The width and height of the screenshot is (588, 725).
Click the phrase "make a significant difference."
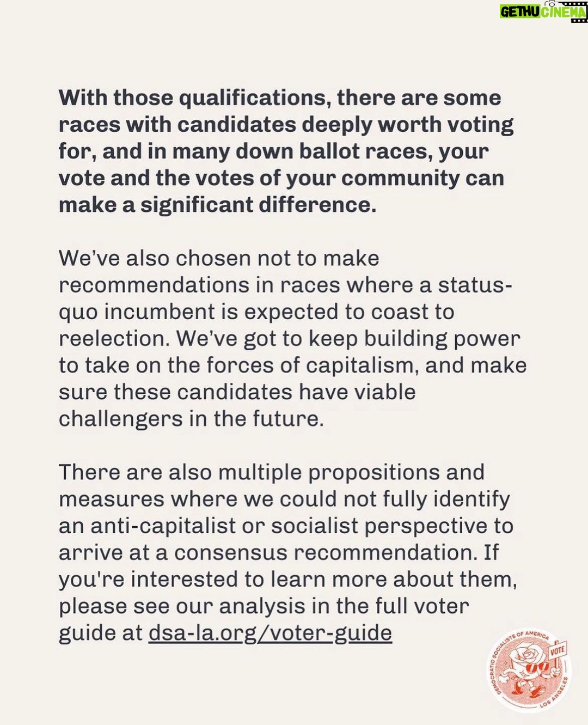coord(217,205)
